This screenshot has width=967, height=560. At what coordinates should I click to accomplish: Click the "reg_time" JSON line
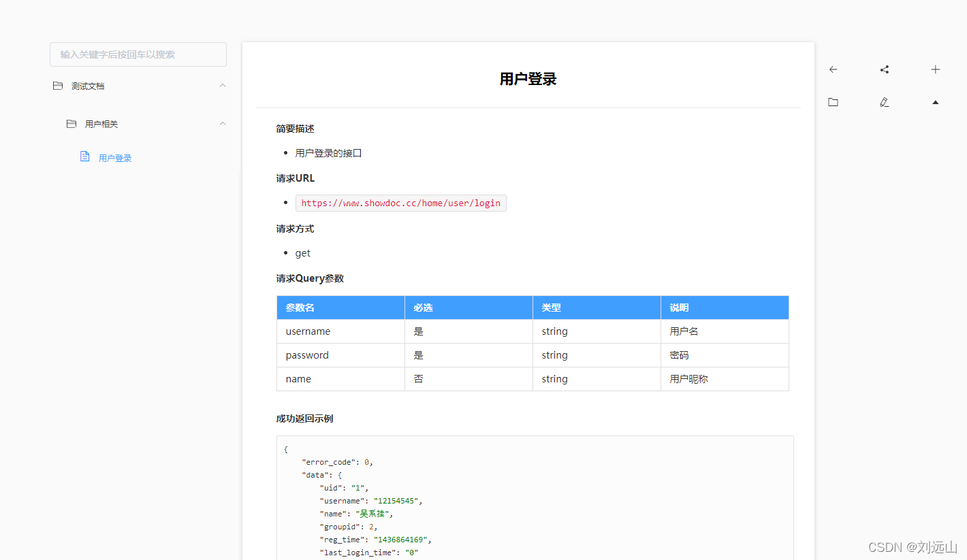(x=376, y=540)
